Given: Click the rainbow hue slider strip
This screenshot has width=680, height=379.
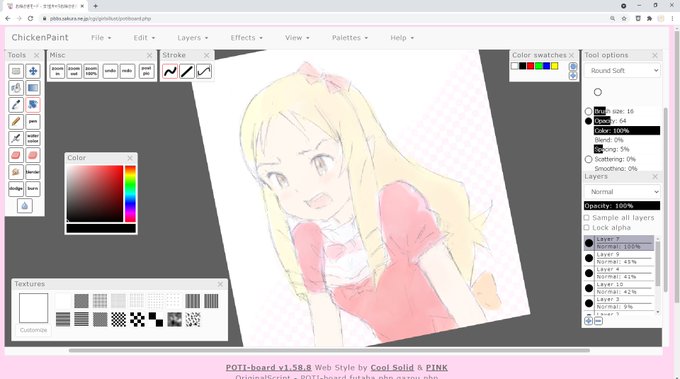Looking at the screenshot, I should (x=130, y=193).
